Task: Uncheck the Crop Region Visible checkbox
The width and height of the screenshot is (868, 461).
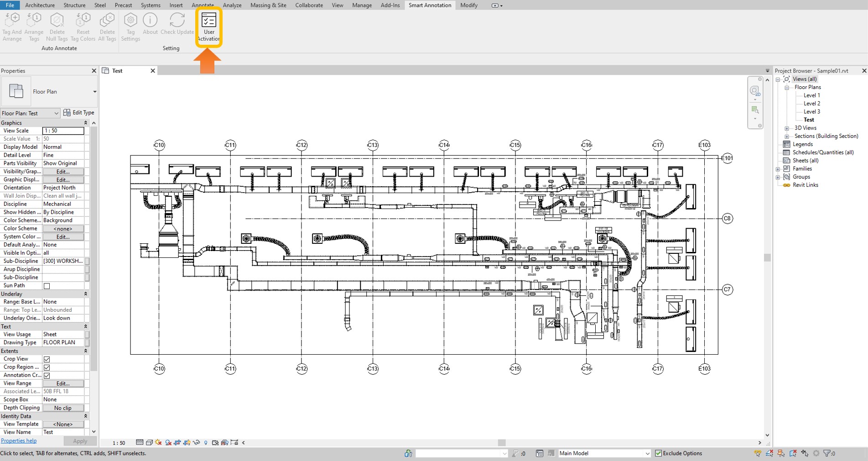Action: pos(47,367)
